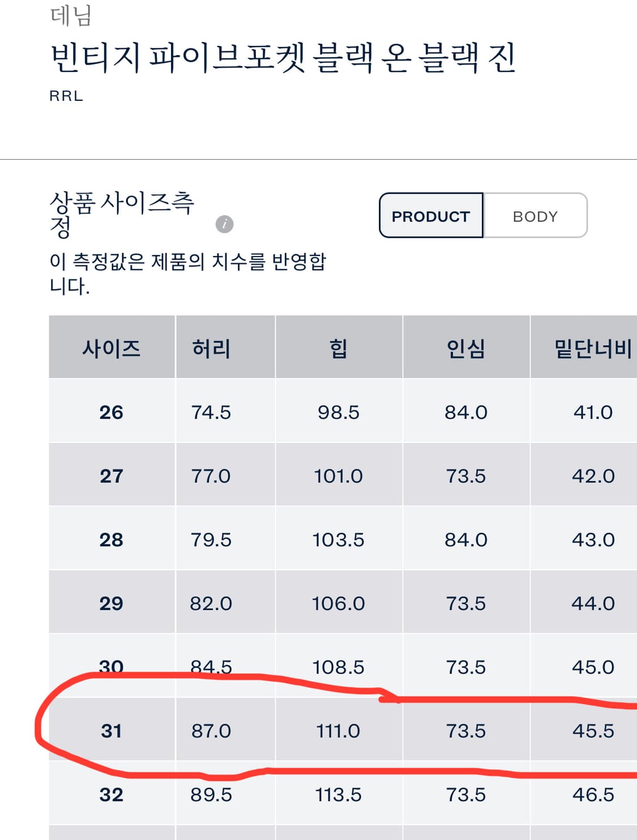Viewport: 637px width, 840px height.
Task: Select the PRODUCT measurement toggle
Action: click(431, 216)
